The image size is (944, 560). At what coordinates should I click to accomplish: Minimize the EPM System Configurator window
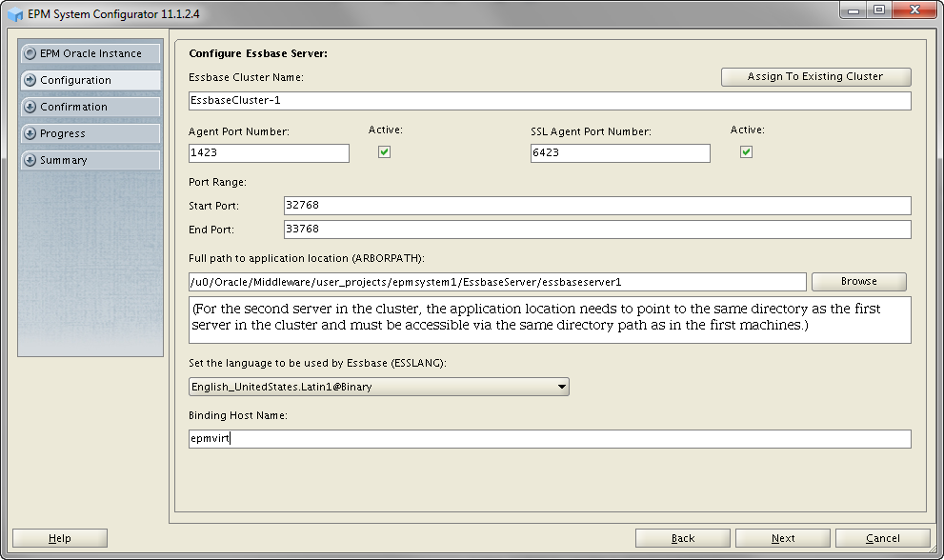coord(854,10)
